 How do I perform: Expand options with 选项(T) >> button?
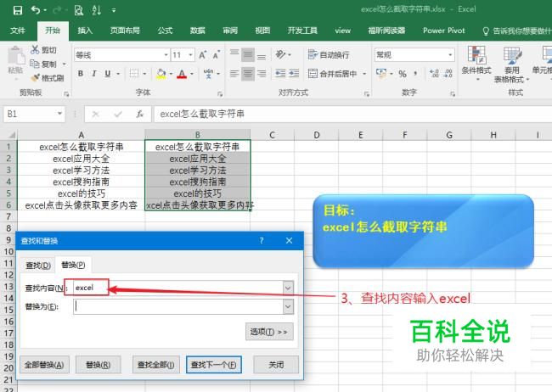tap(269, 332)
